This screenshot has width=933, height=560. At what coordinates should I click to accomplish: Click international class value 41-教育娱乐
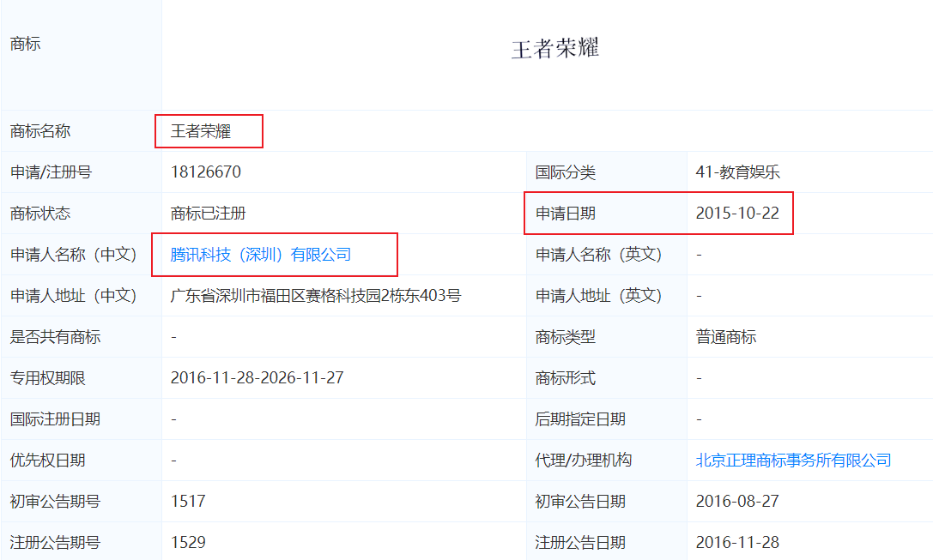point(738,172)
